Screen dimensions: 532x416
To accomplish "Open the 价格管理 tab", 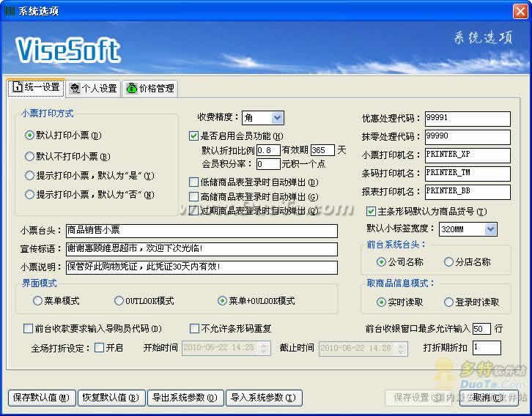I will click(x=150, y=89).
